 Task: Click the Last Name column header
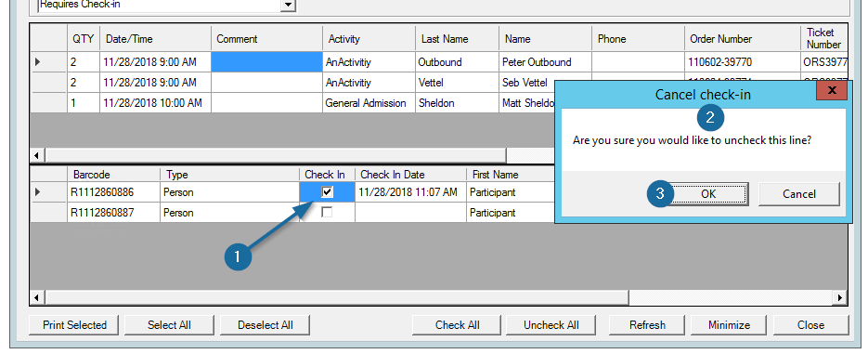[x=458, y=39]
